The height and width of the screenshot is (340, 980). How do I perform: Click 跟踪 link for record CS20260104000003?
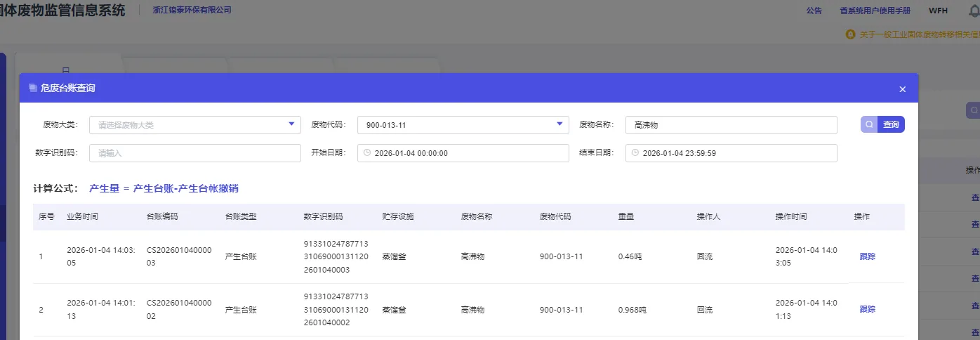pos(868,256)
